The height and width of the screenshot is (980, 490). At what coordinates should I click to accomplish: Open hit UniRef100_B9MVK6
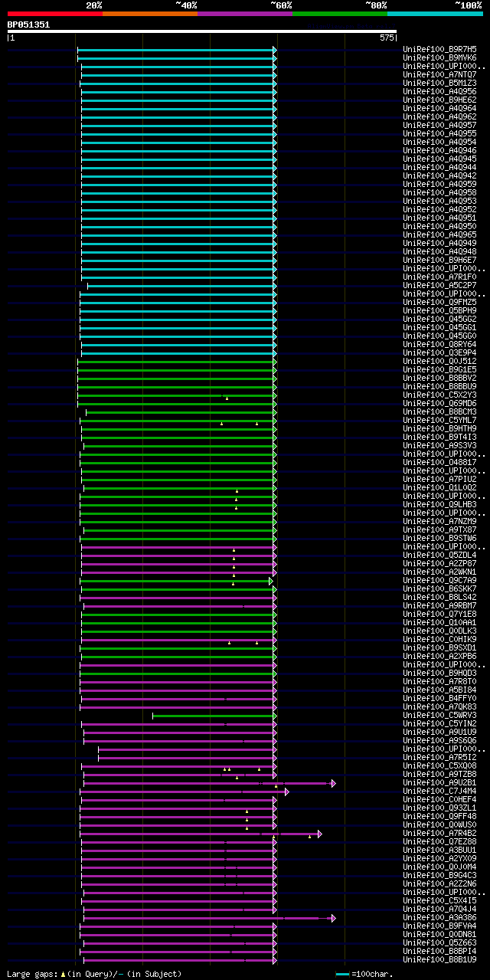[439, 58]
